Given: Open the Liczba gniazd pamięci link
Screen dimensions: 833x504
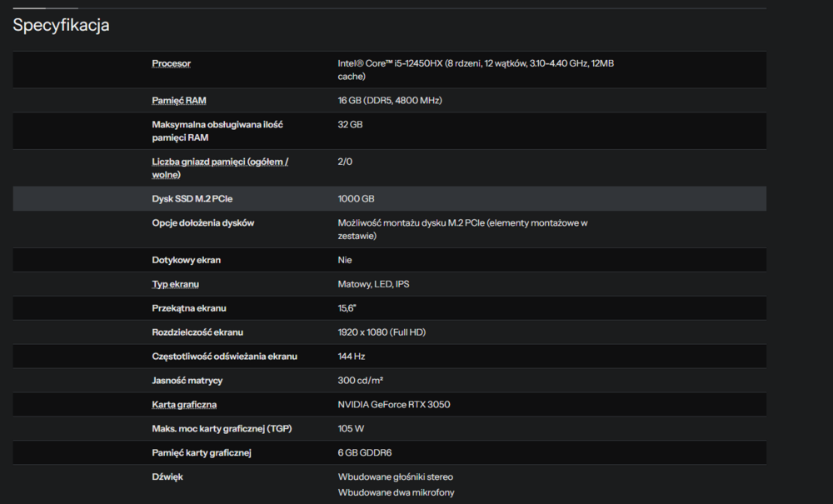Looking at the screenshot, I should coord(220,162).
